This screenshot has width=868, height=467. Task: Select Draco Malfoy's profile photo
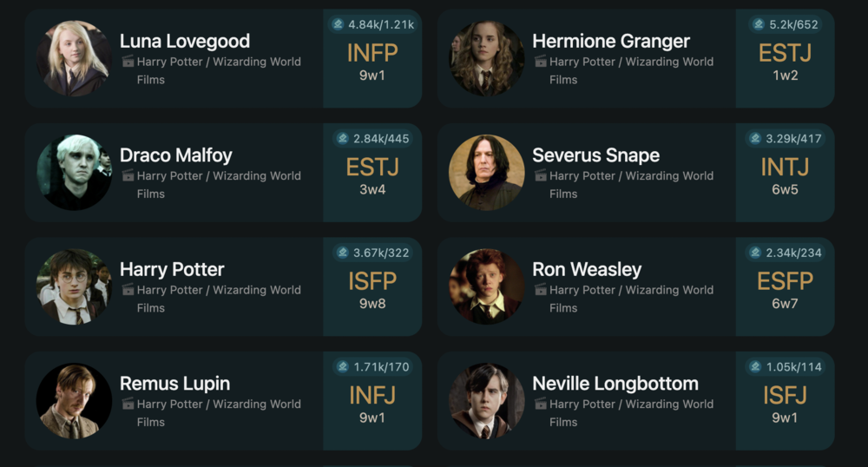click(x=74, y=173)
